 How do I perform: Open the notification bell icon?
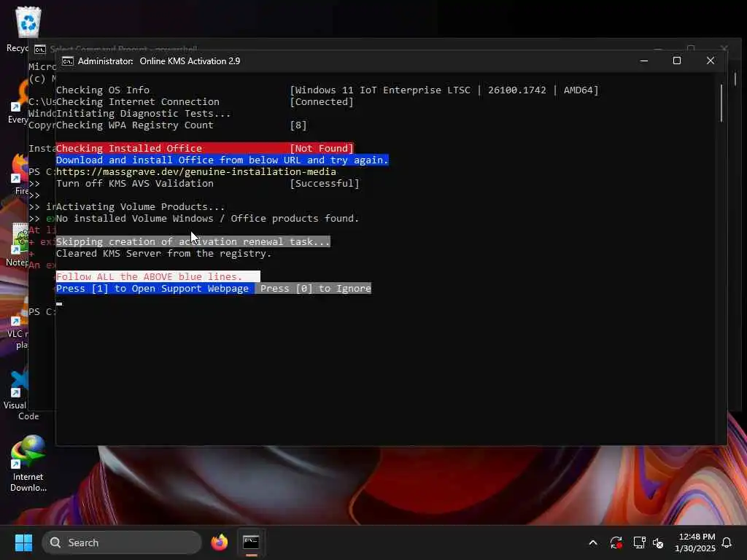point(727,542)
